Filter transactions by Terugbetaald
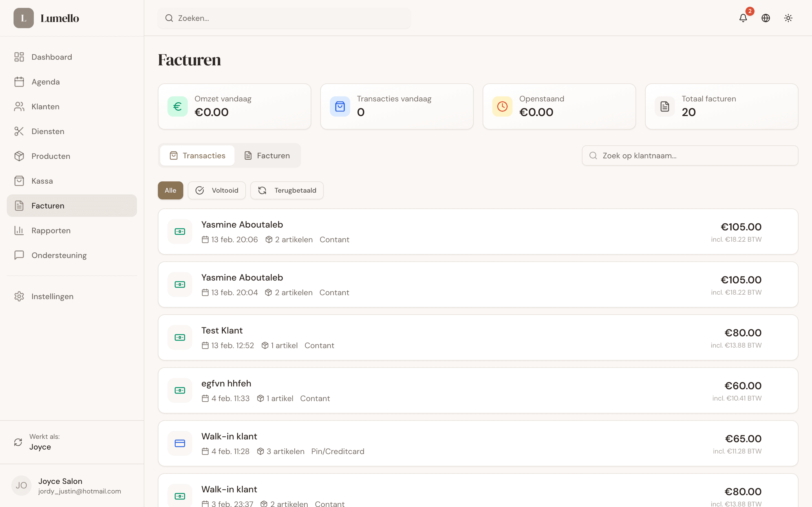This screenshot has height=507, width=812. 287,190
